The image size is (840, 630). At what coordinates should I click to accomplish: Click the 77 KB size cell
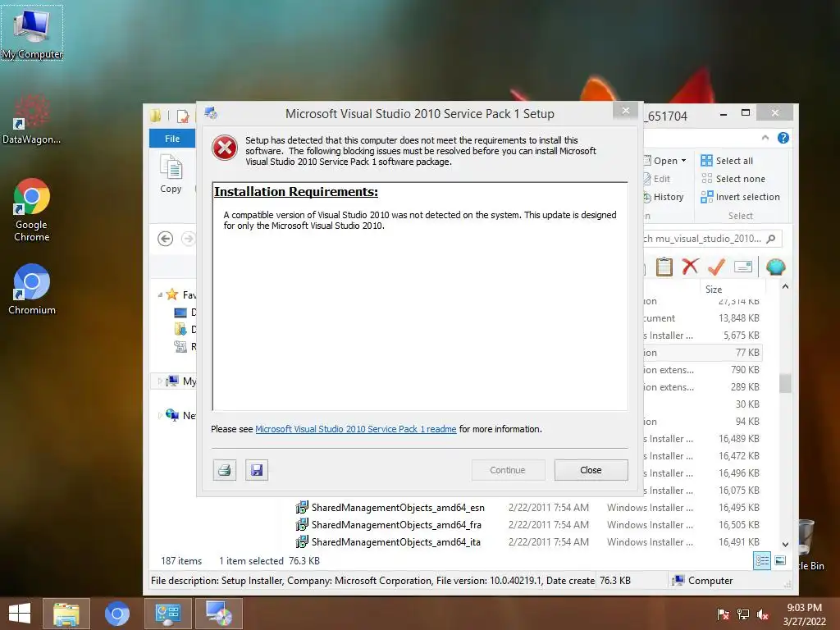coord(747,353)
